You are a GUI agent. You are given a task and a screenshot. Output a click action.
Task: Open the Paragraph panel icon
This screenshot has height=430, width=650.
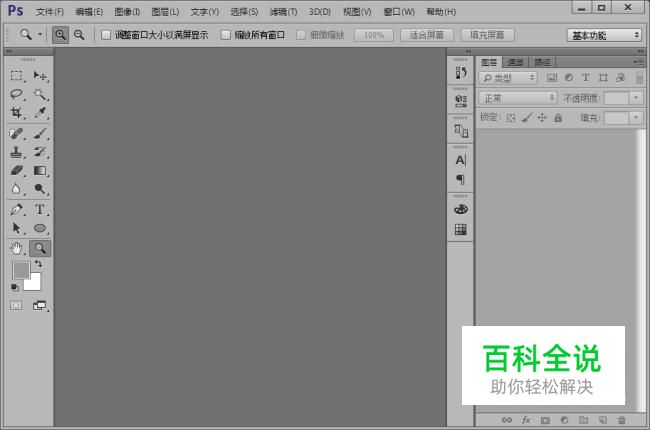point(461,180)
